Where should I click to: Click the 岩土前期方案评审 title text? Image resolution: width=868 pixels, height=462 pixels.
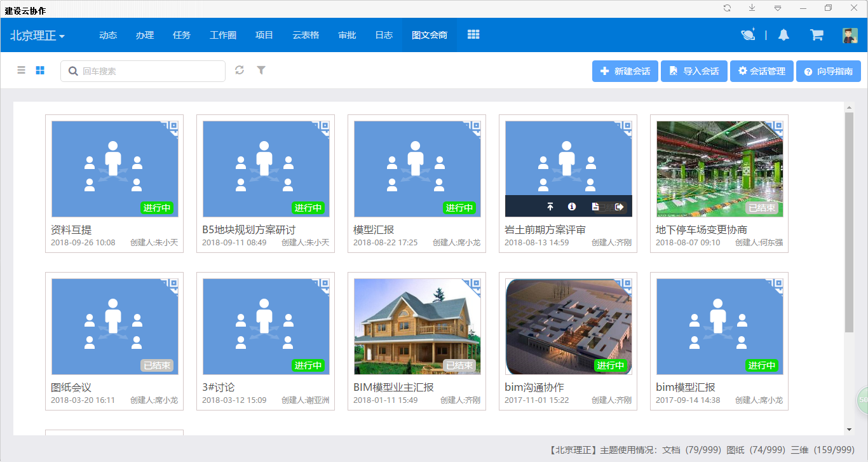(x=545, y=229)
